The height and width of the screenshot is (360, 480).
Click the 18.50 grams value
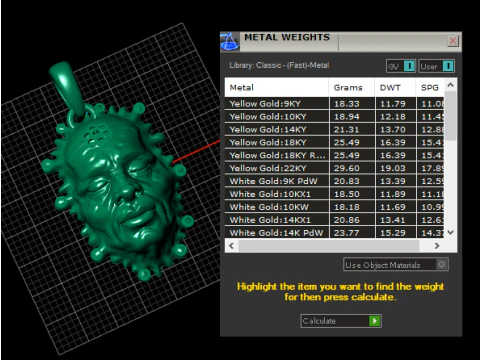coord(347,194)
